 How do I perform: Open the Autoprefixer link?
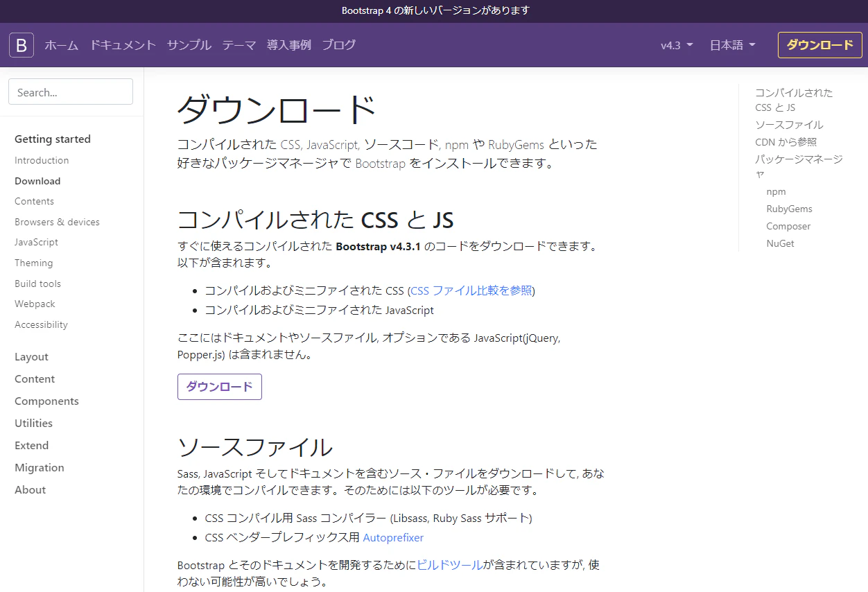pyautogui.click(x=393, y=537)
